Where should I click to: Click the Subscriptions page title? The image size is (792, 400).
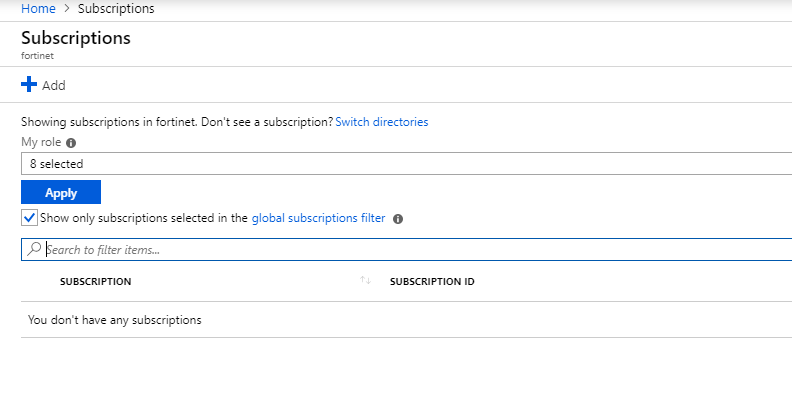pyautogui.click(x=76, y=38)
